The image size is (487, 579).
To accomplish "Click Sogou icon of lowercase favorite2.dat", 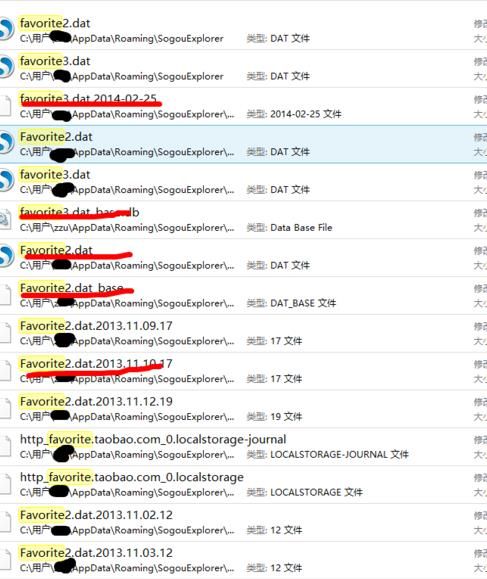I will tap(6, 30).
